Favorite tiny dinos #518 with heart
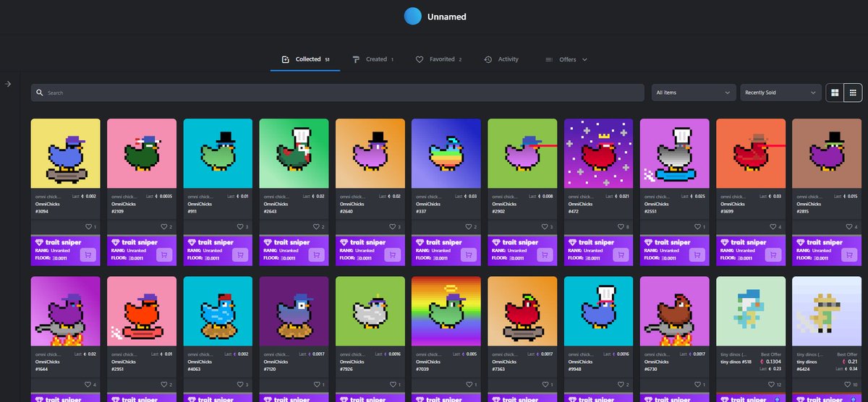 click(771, 385)
